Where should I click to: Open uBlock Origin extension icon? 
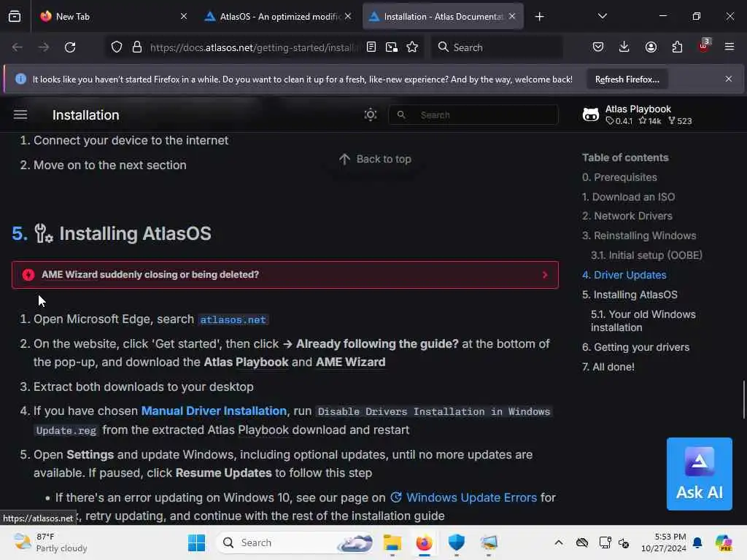(x=704, y=46)
